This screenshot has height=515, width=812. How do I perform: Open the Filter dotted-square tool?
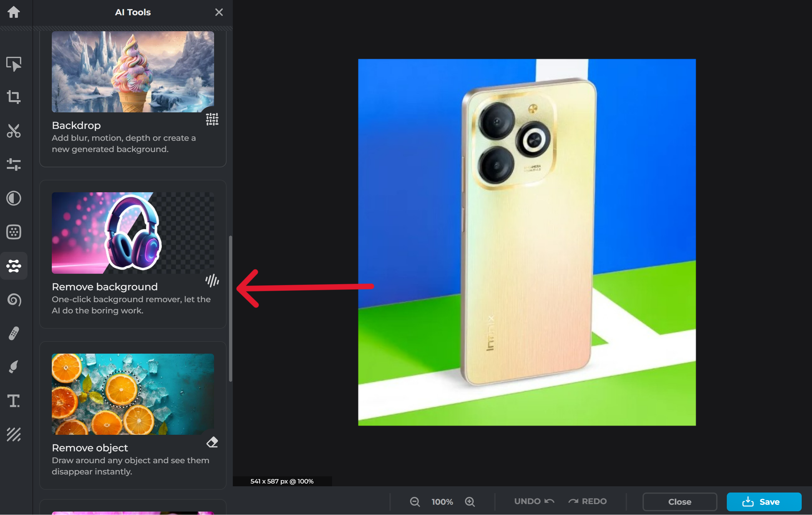point(13,232)
